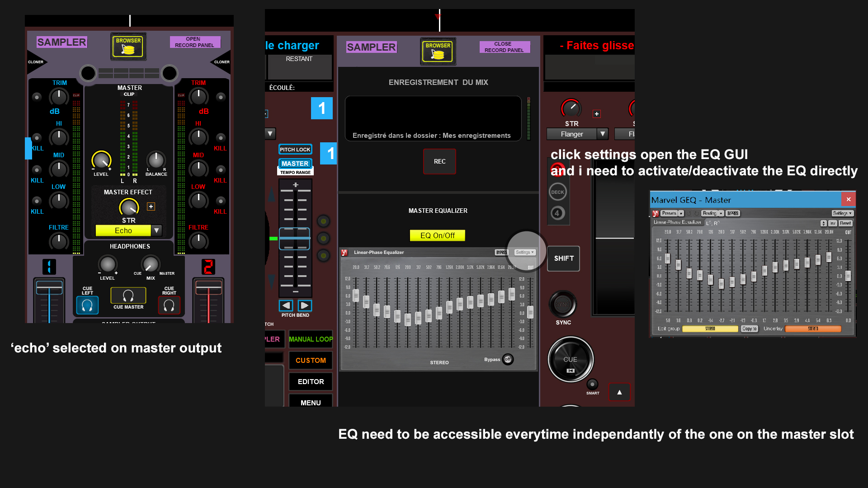Screen dimensions: 868x488
Task: Click the up/down stepper in Marvel GEQ
Action: click(x=823, y=223)
